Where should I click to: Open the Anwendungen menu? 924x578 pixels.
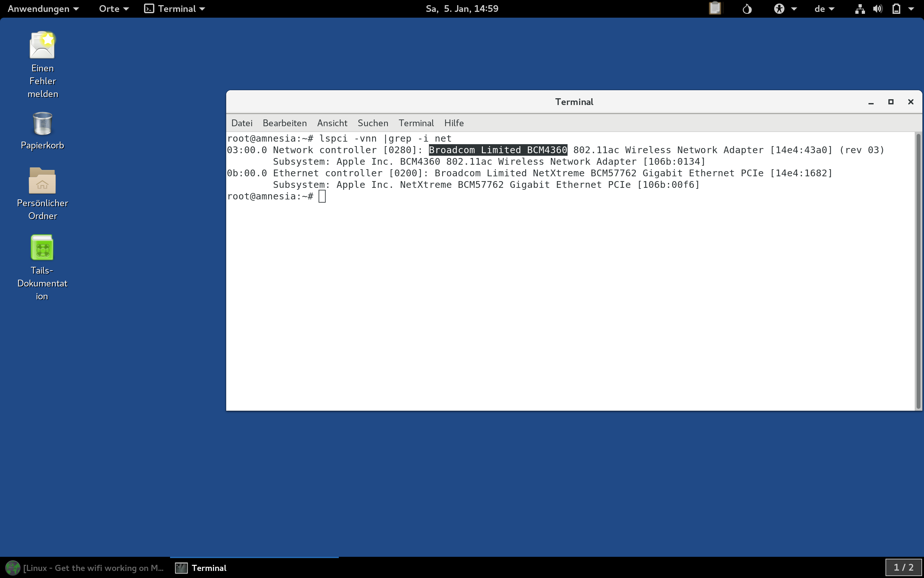[x=43, y=8]
